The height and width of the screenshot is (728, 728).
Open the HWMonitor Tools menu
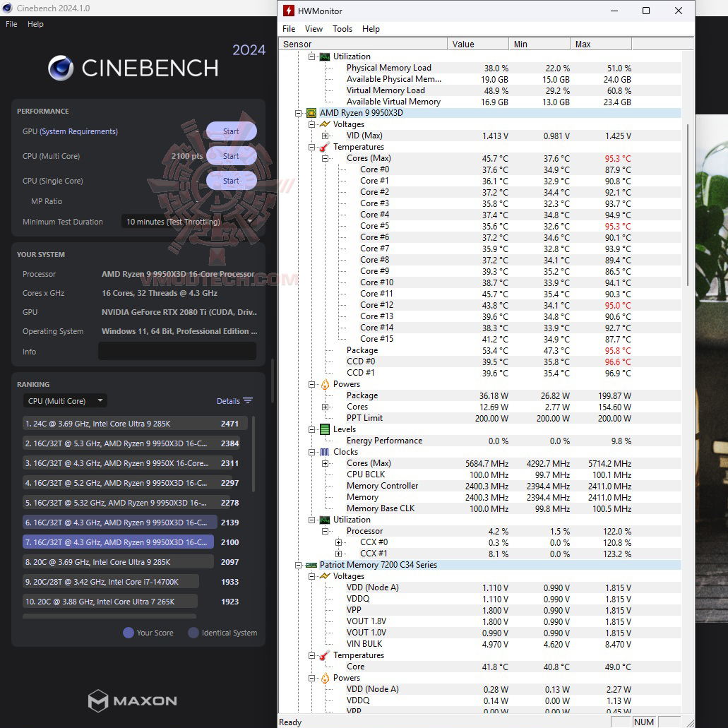pyautogui.click(x=342, y=29)
